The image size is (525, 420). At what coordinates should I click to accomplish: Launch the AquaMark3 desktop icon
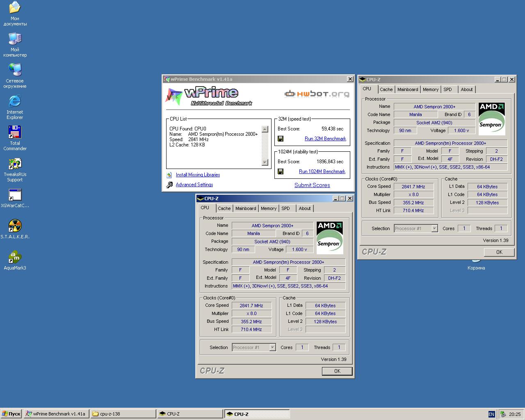click(15, 260)
